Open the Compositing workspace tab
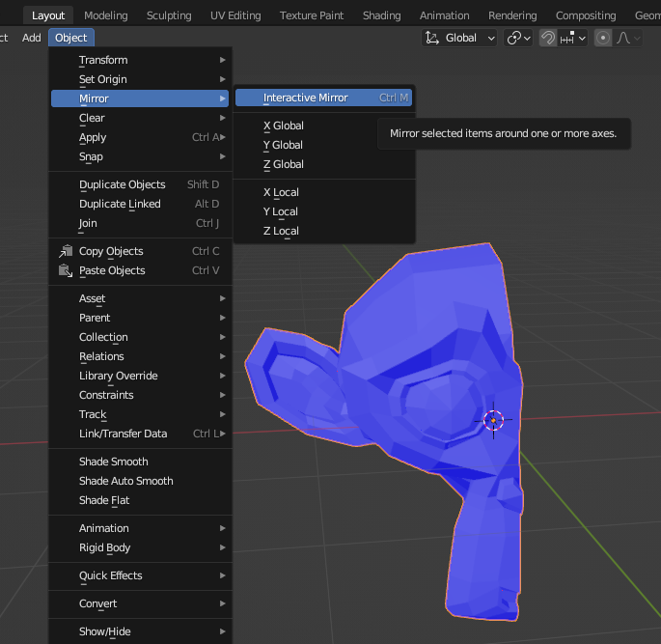The width and height of the screenshot is (661, 644). coord(586,15)
